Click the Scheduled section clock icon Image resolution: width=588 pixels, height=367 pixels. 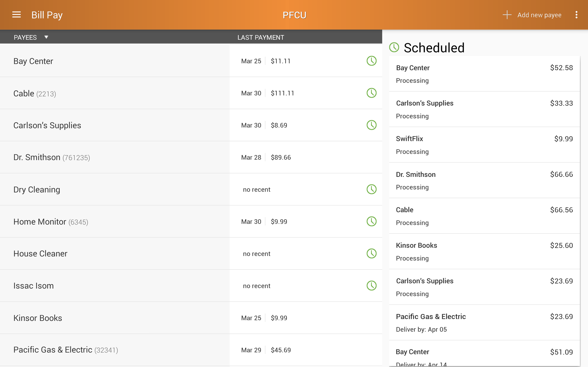coord(394,47)
